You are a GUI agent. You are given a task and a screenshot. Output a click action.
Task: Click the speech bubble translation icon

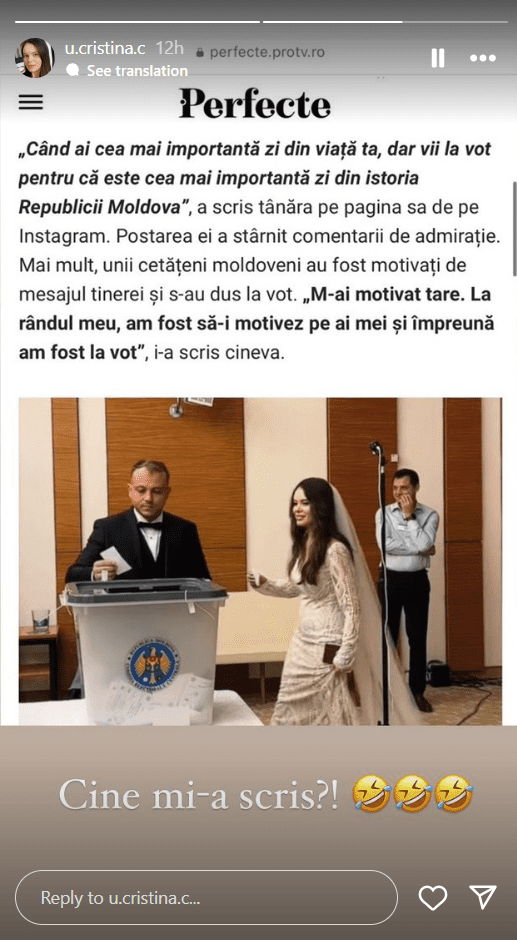(x=73, y=70)
